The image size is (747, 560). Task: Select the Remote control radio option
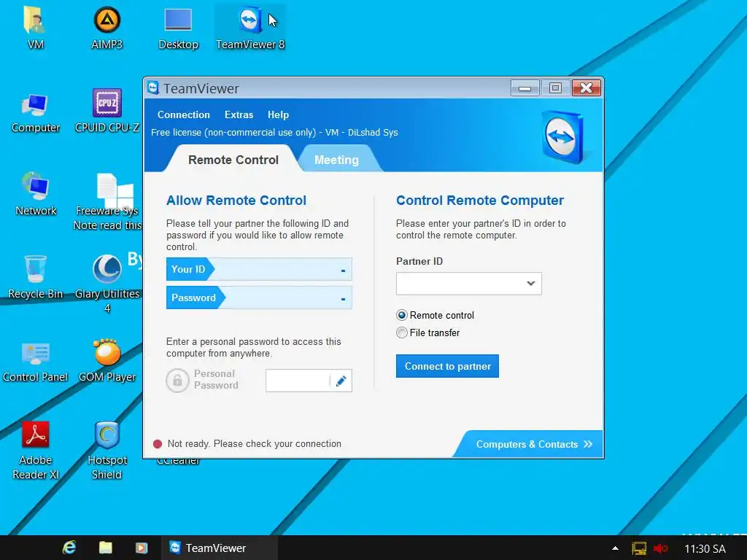pos(402,315)
